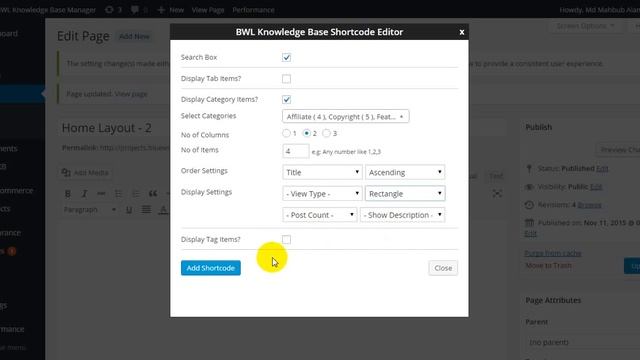Click the Justify alignment icon
The width and height of the screenshot is (640, 360).
(x=146, y=210)
